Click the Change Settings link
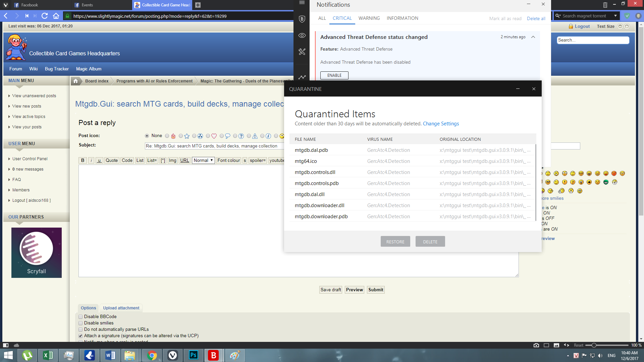Viewport: 644px width, 362px height. pyautogui.click(x=441, y=124)
